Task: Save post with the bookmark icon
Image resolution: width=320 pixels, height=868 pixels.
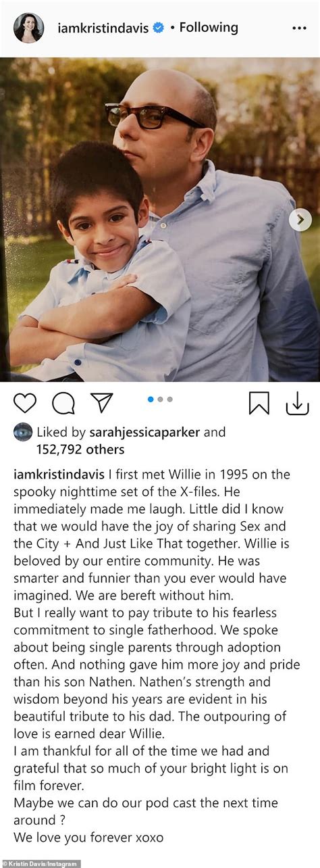Action: point(259,403)
